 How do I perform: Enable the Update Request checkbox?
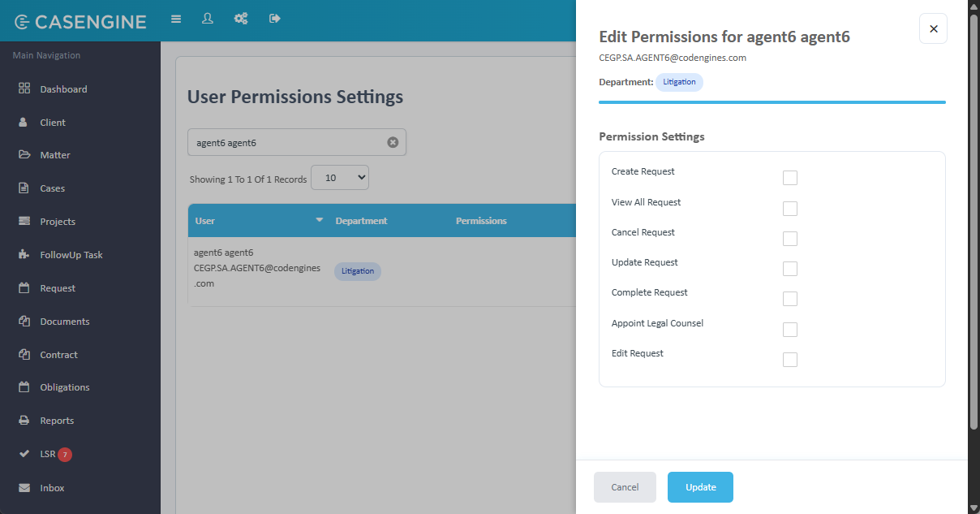click(790, 269)
